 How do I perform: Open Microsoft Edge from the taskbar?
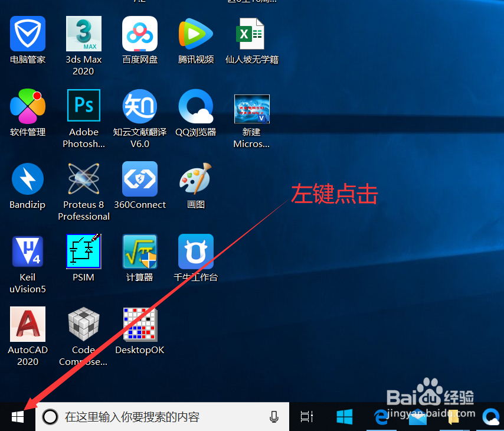(381, 417)
